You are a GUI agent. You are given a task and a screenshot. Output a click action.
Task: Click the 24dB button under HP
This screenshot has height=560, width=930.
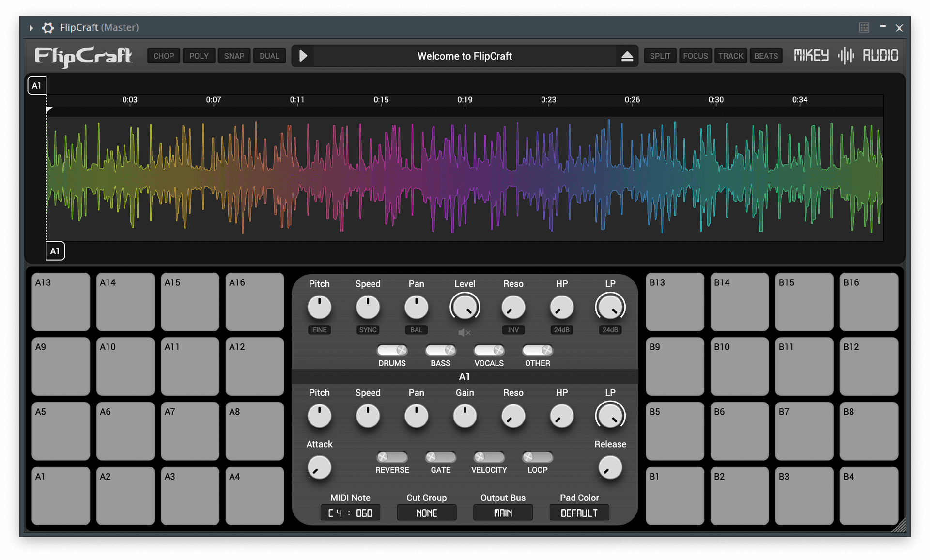562,330
